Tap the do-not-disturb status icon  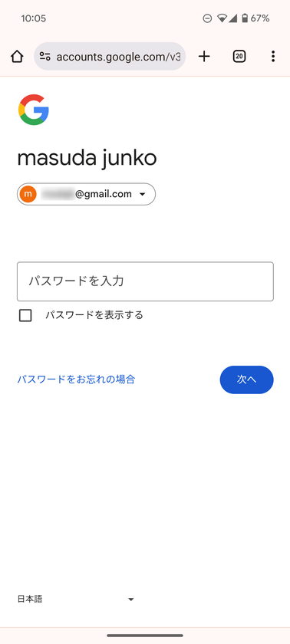[207, 18]
